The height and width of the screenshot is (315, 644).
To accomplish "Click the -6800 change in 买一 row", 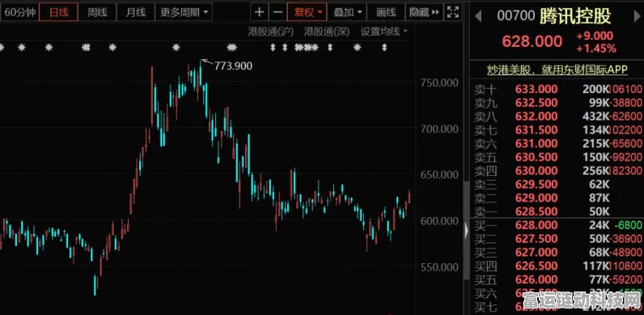I will (x=628, y=225).
